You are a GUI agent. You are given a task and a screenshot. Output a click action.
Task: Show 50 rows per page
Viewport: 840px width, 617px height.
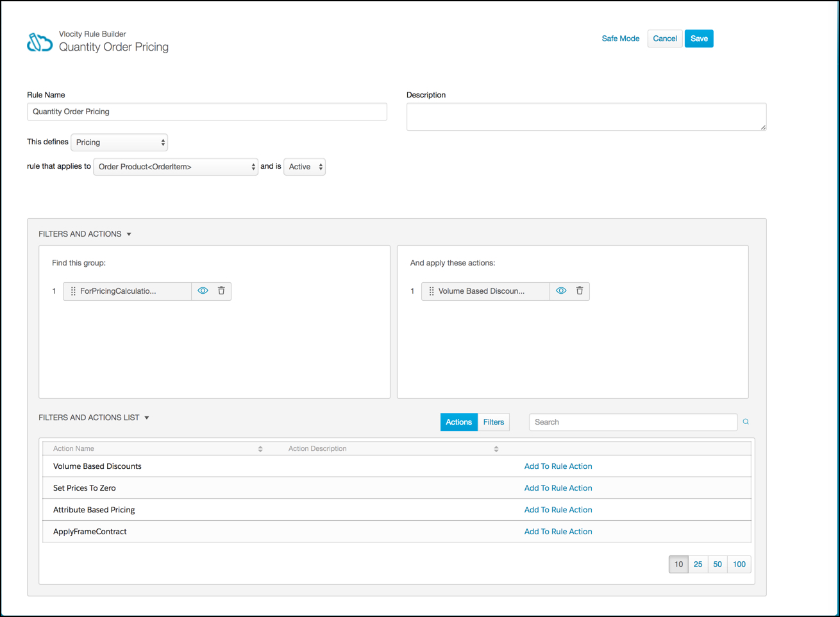click(x=718, y=564)
